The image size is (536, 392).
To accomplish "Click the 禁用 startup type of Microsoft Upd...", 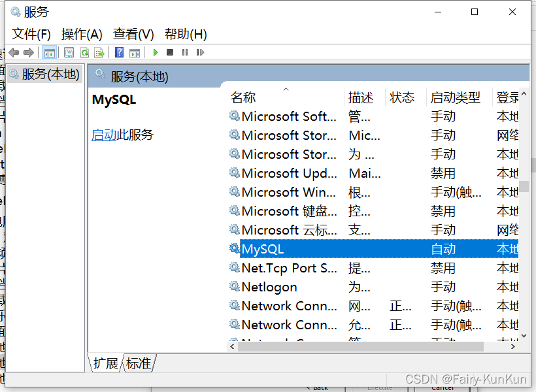I will pos(443,174).
